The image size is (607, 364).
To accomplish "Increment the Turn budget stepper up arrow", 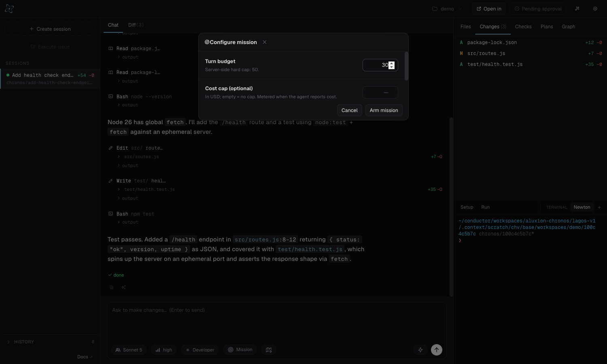I will [x=391, y=63].
